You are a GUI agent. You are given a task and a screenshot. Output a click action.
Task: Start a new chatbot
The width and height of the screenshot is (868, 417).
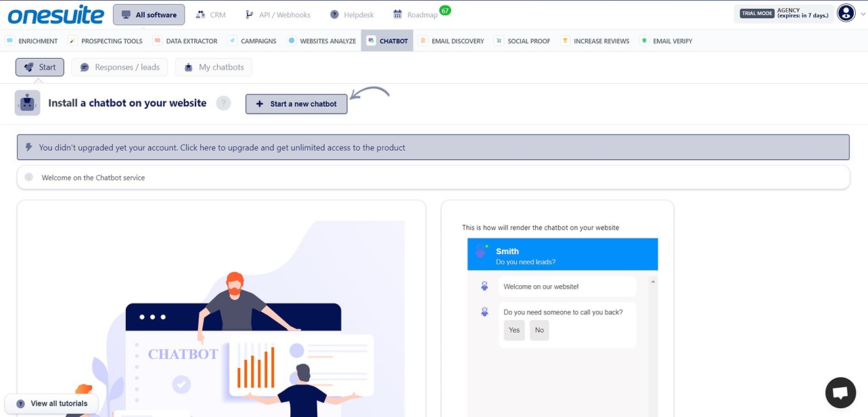coord(296,103)
